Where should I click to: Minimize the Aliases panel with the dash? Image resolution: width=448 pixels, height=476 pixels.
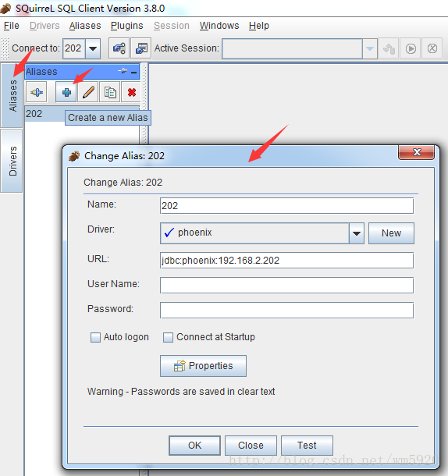133,72
